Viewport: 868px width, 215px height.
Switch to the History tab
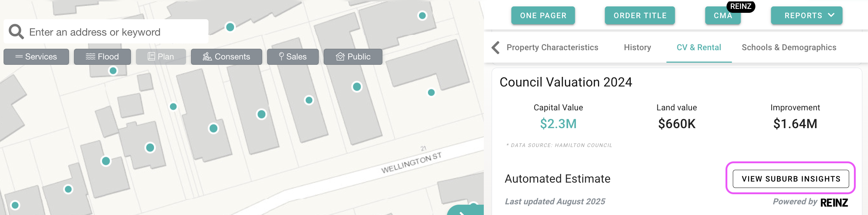coord(637,47)
